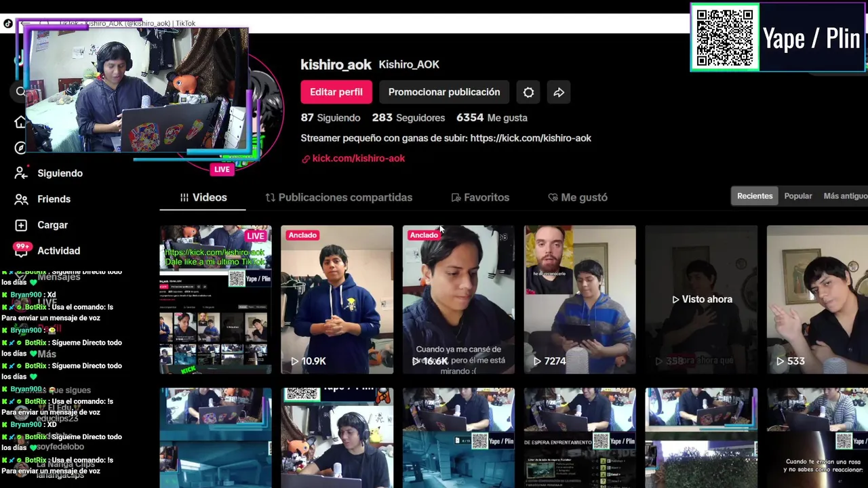This screenshot has width=868, height=488.
Task: Open the video with 533 views
Action: coord(817,300)
